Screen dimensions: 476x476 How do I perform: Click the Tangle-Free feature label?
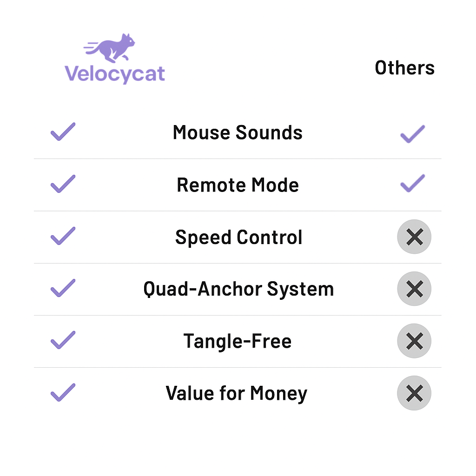pyautogui.click(x=238, y=341)
